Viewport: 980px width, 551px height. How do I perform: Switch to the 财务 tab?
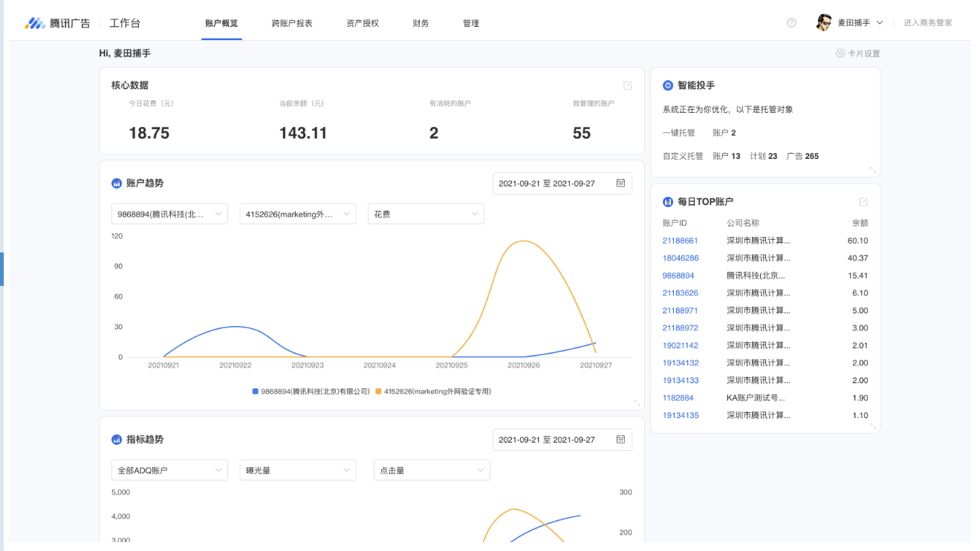point(421,23)
